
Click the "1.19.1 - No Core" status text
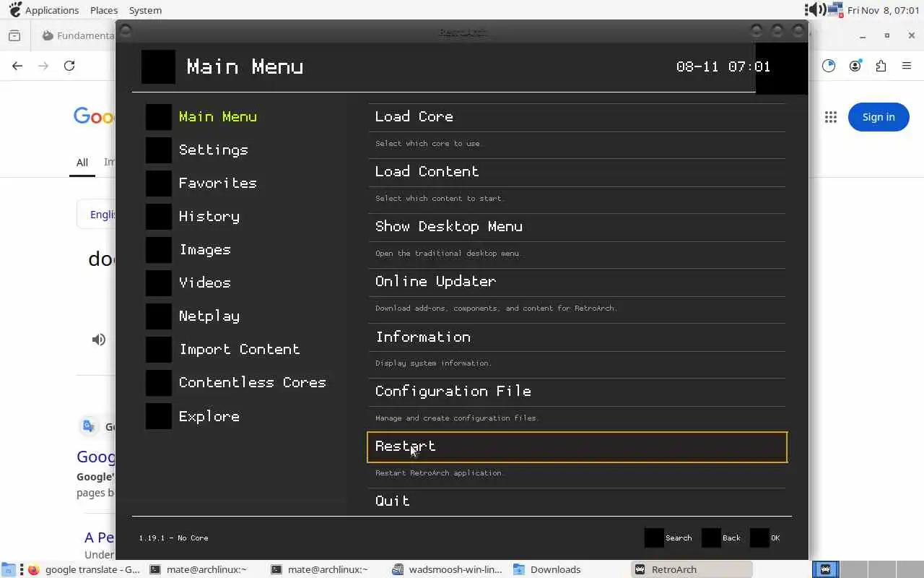pyautogui.click(x=173, y=538)
